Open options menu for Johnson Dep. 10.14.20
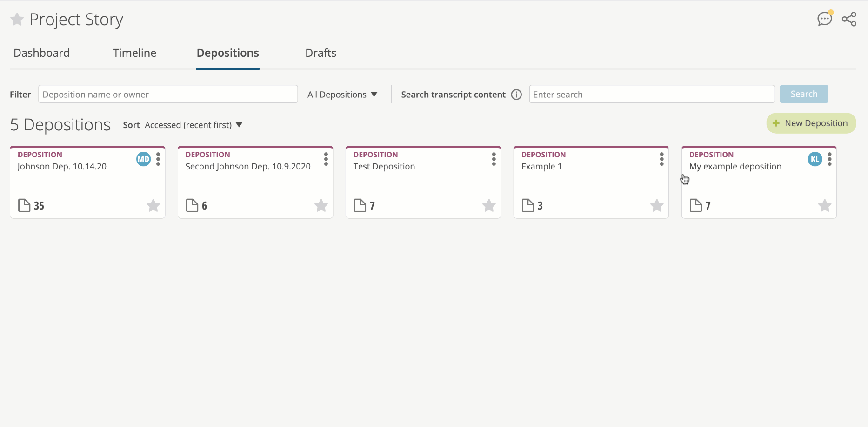The width and height of the screenshot is (868, 427). coord(158,159)
